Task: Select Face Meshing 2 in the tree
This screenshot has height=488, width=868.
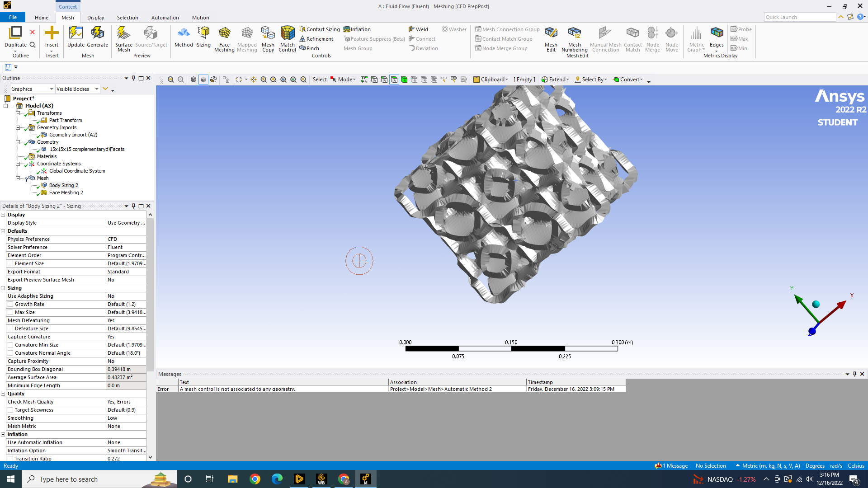Action: click(x=66, y=192)
